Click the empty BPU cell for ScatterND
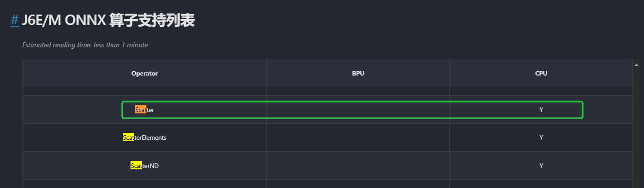This screenshot has width=644, height=188. [358, 166]
